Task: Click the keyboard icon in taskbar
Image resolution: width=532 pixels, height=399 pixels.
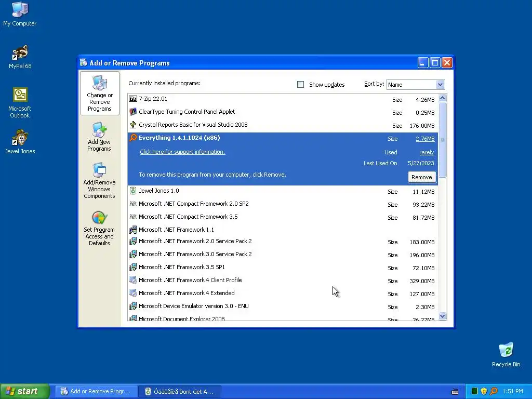Action: click(x=455, y=392)
